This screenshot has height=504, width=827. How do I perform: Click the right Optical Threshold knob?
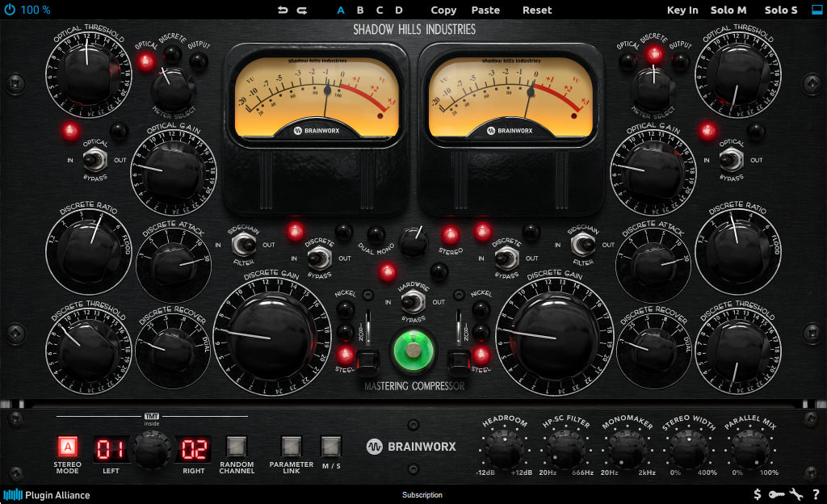click(x=738, y=74)
